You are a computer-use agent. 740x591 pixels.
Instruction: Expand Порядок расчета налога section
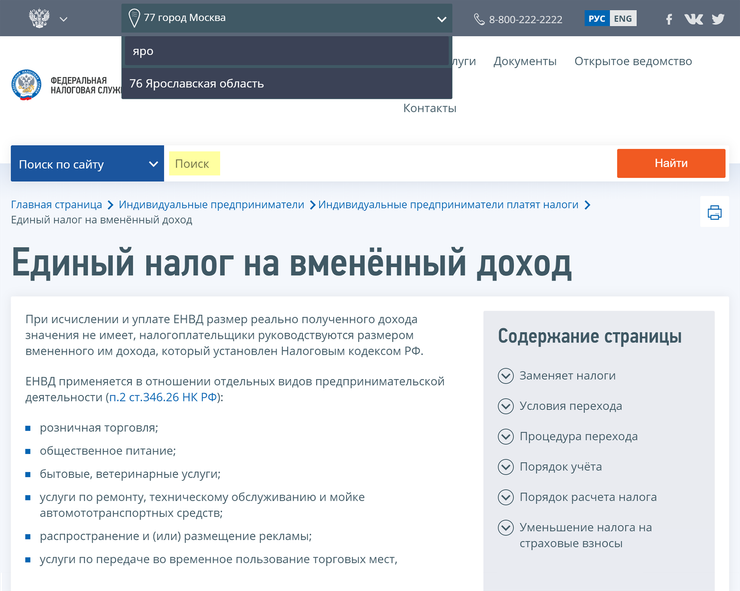coord(587,497)
